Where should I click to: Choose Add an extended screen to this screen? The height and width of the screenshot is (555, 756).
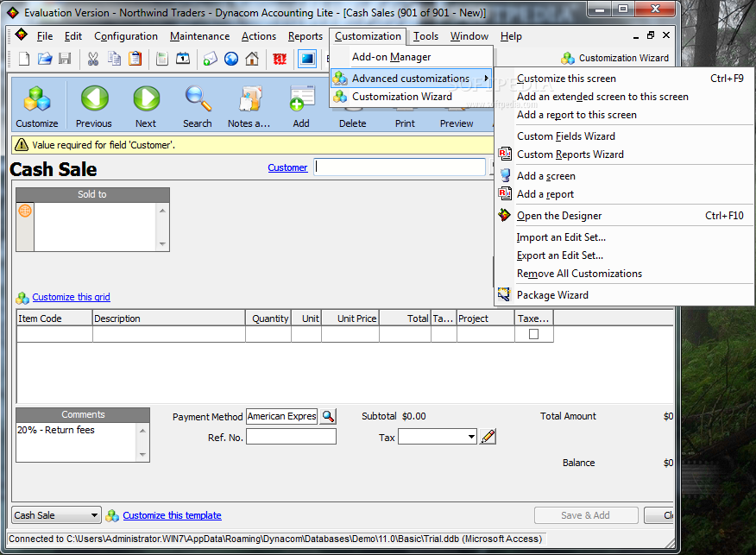pos(624,97)
